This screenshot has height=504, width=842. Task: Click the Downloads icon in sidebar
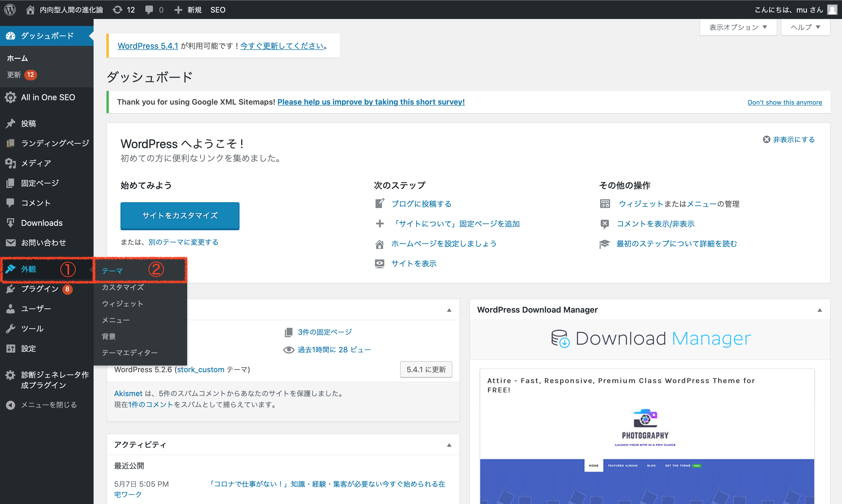11,223
